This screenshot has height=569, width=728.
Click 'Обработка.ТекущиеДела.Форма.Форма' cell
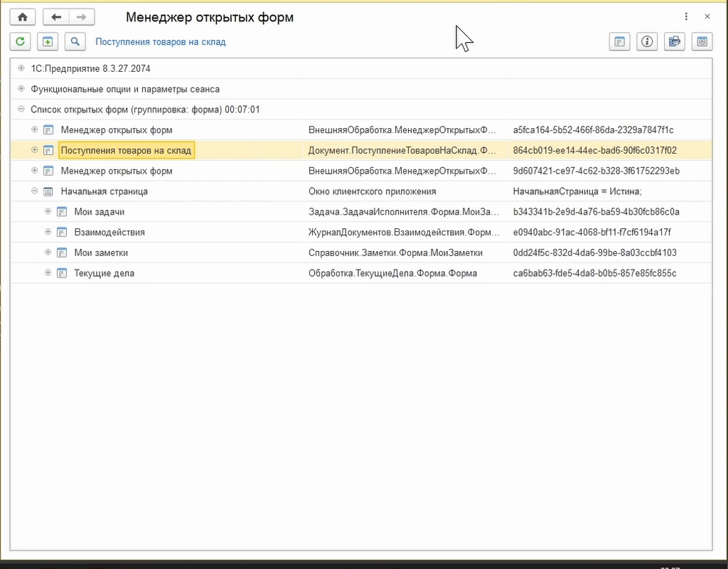tap(392, 273)
